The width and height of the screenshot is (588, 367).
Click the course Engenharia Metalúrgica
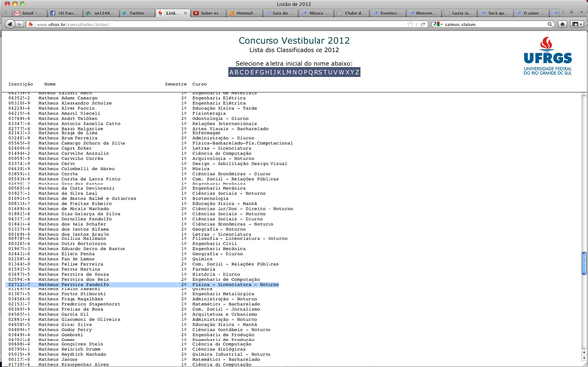tap(223, 294)
